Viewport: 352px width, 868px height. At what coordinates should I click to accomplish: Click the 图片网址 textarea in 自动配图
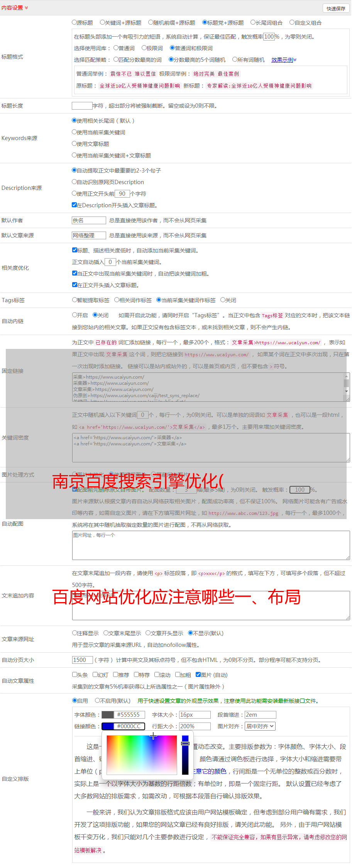click(x=211, y=545)
